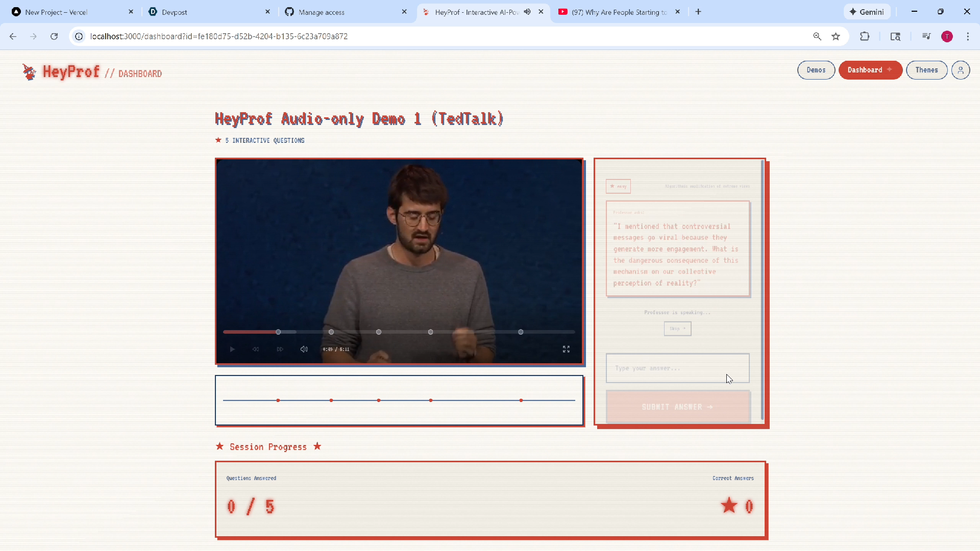Reload the current page
Screen dimensions: 980x551
point(54,36)
